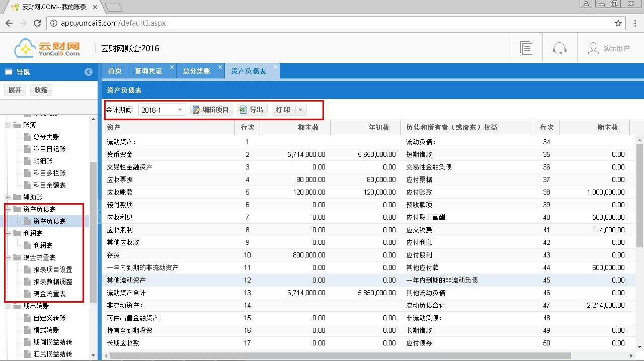Click the document list icon in header
Screen dimensions: 644x361
click(526, 48)
